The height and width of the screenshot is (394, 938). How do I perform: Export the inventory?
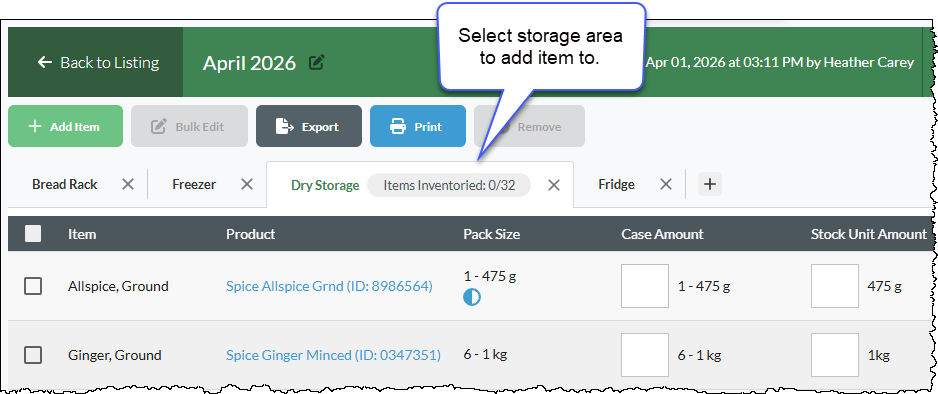[309, 126]
